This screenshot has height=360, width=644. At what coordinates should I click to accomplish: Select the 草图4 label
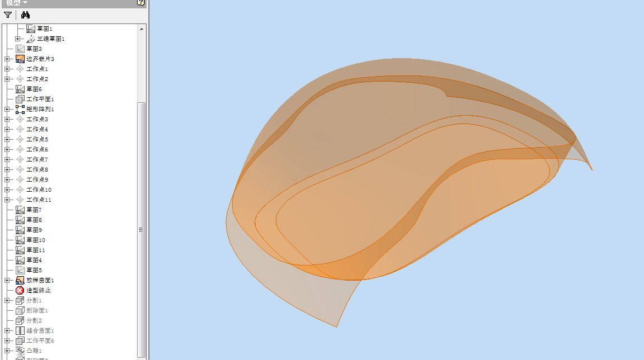(x=34, y=260)
